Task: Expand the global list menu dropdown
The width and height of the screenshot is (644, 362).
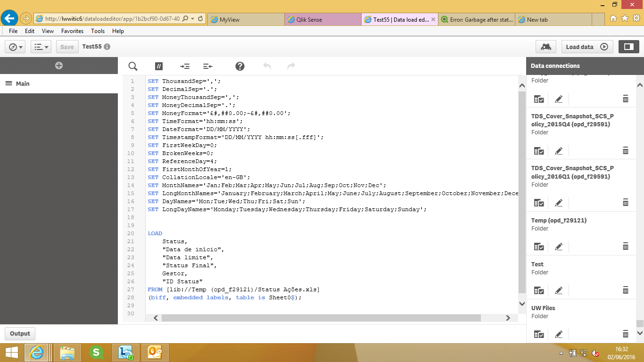Action: click(41, 47)
